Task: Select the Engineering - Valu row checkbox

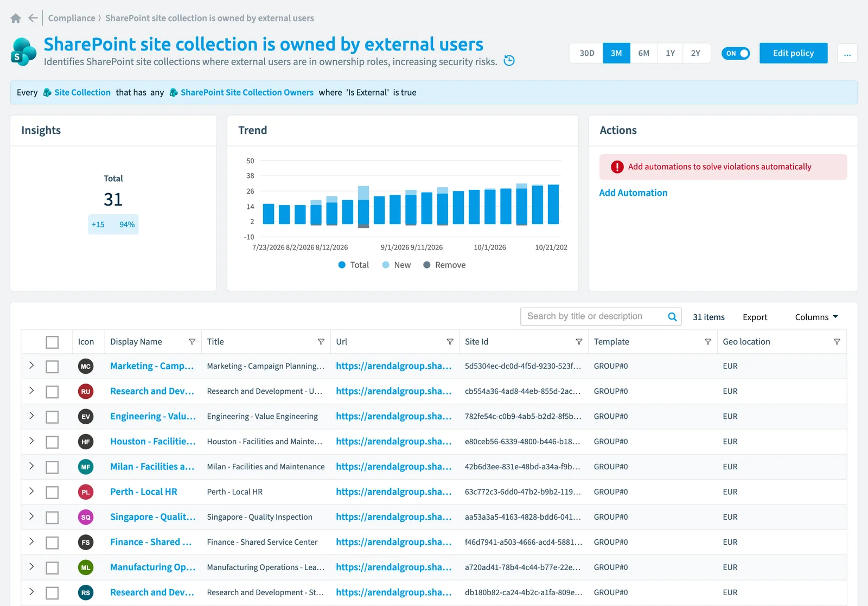Action: pos(52,417)
